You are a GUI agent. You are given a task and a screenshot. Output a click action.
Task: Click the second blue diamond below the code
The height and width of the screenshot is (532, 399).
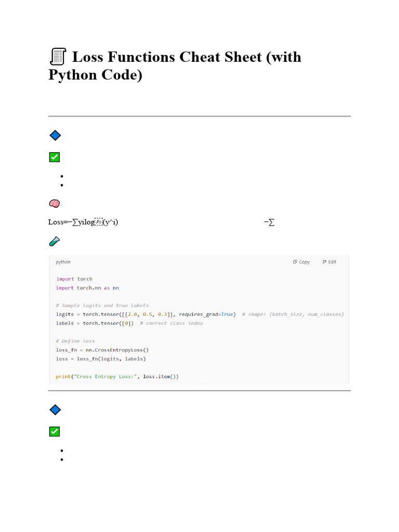(55, 410)
